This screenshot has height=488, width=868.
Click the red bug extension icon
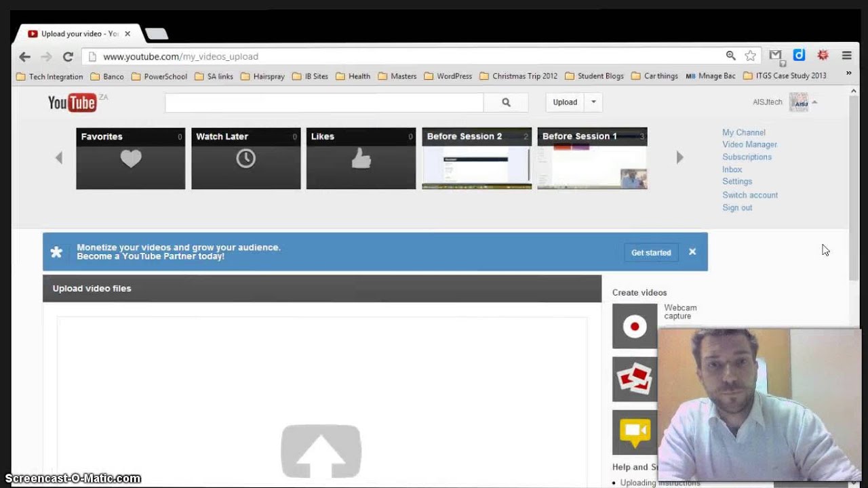823,56
